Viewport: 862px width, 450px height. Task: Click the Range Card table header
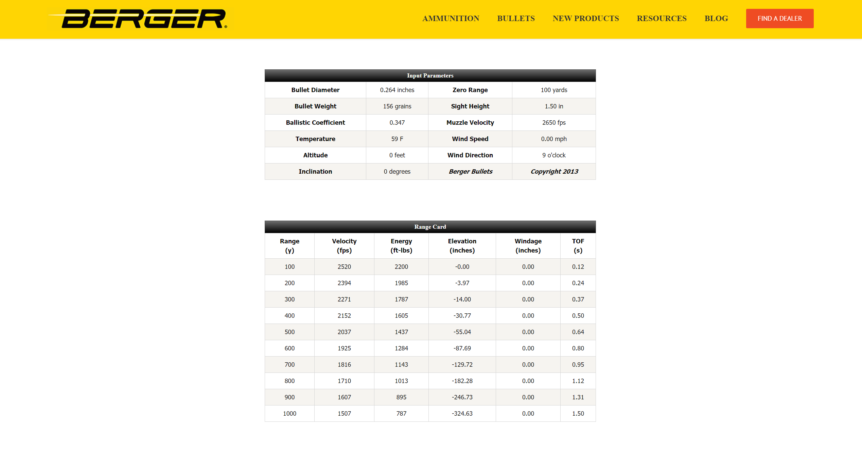[430, 227]
